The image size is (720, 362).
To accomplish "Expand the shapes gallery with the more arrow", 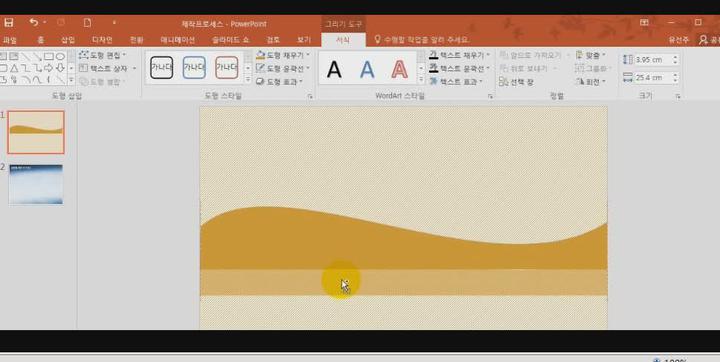I will click(71, 80).
